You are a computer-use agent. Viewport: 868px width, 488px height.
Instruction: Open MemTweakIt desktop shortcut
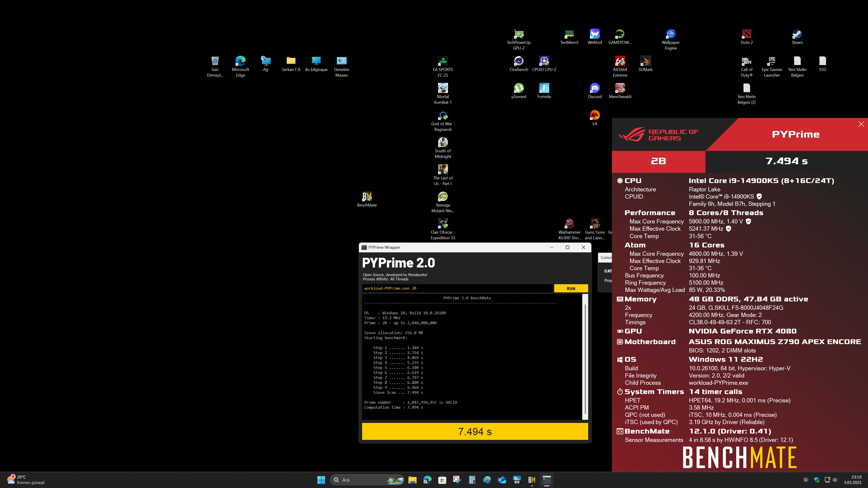point(620,91)
